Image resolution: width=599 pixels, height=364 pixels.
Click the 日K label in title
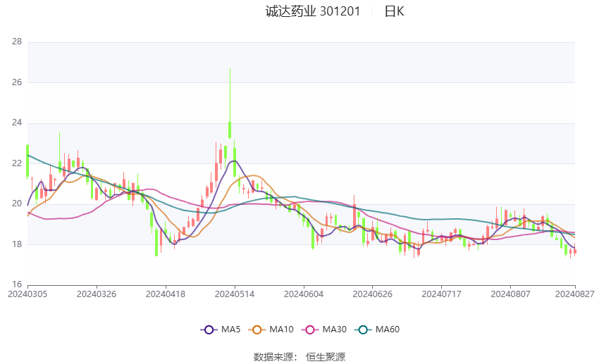point(394,11)
